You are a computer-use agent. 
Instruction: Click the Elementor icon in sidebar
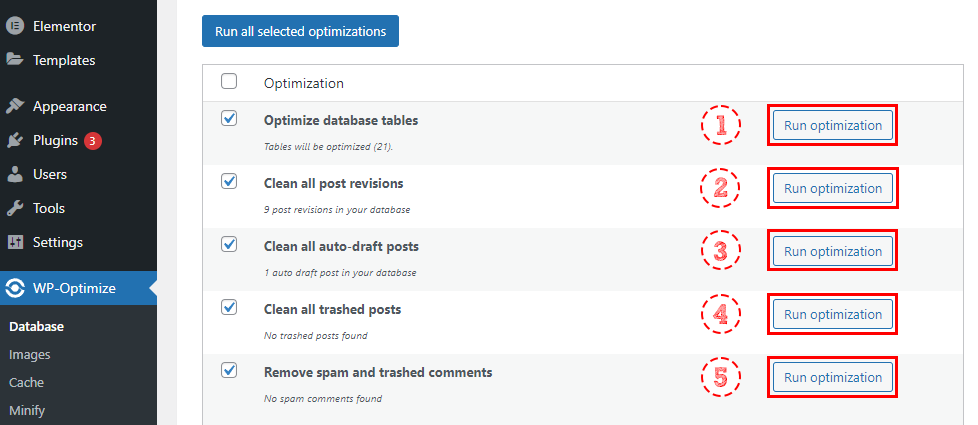[14, 26]
